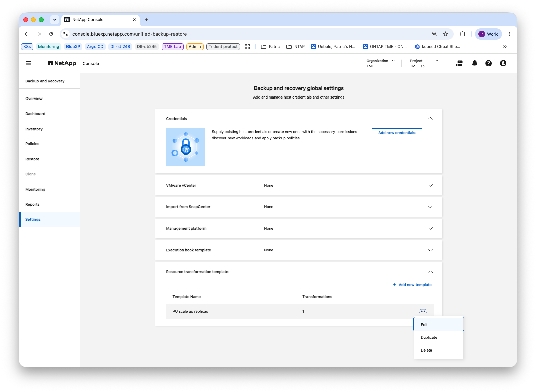Select Edit from the context menu
The image size is (536, 392).
439,325
